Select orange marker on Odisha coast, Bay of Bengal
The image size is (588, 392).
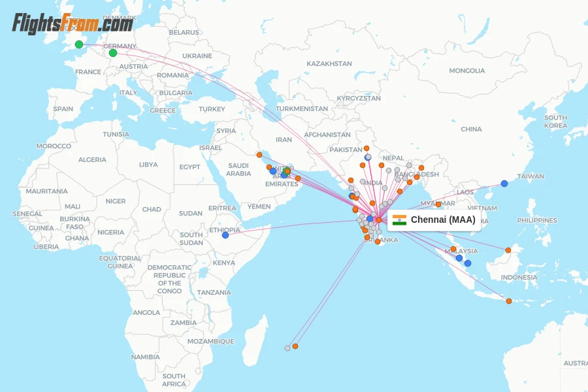(400, 191)
